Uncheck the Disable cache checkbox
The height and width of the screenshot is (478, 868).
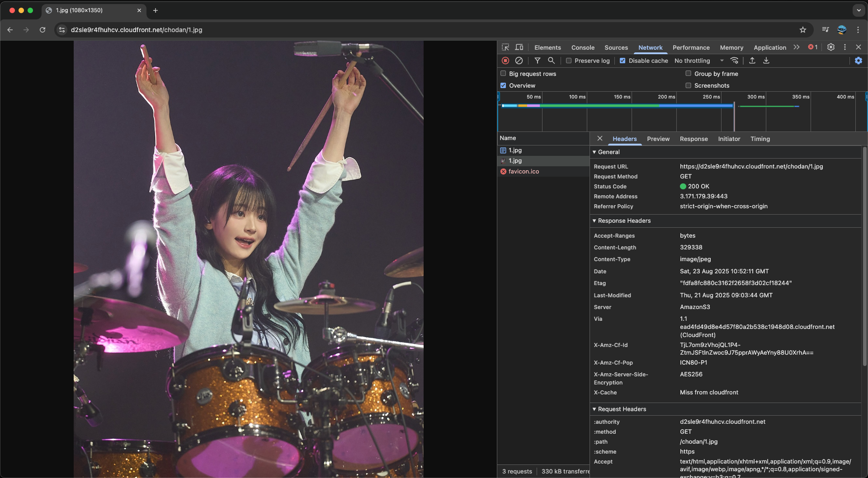623,61
